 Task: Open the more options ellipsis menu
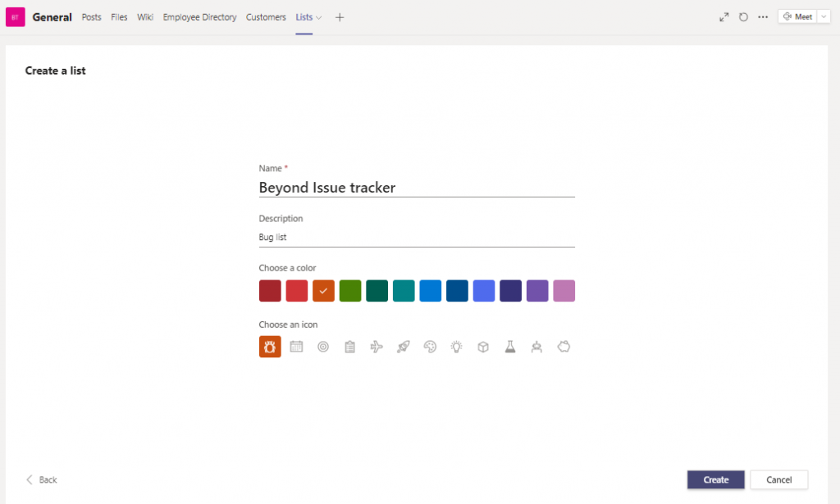(x=763, y=17)
